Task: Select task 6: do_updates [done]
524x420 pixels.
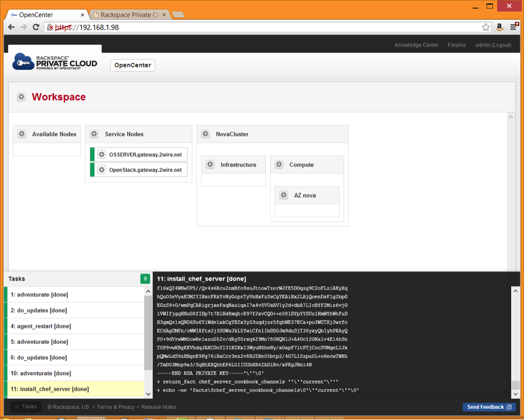Action: pyautogui.click(x=74, y=357)
